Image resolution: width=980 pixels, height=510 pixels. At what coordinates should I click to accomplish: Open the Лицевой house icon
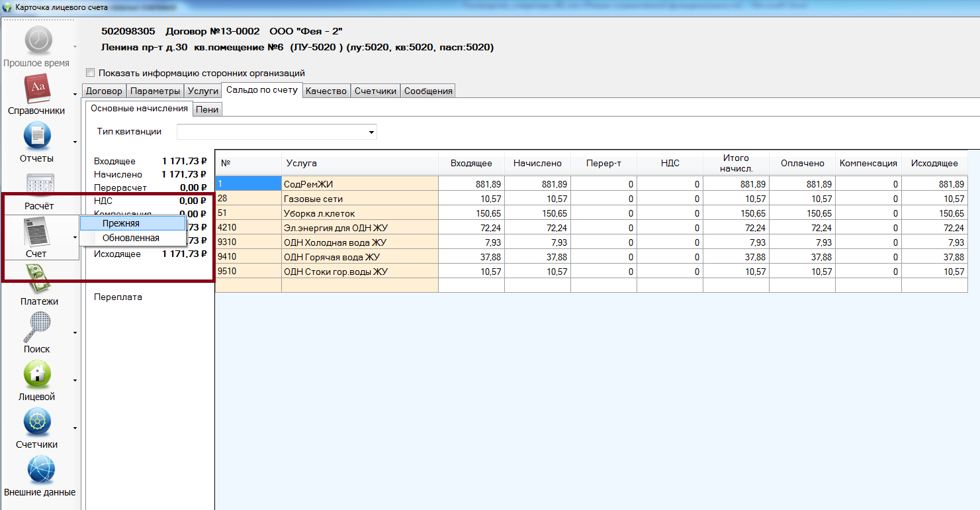coord(37,375)
